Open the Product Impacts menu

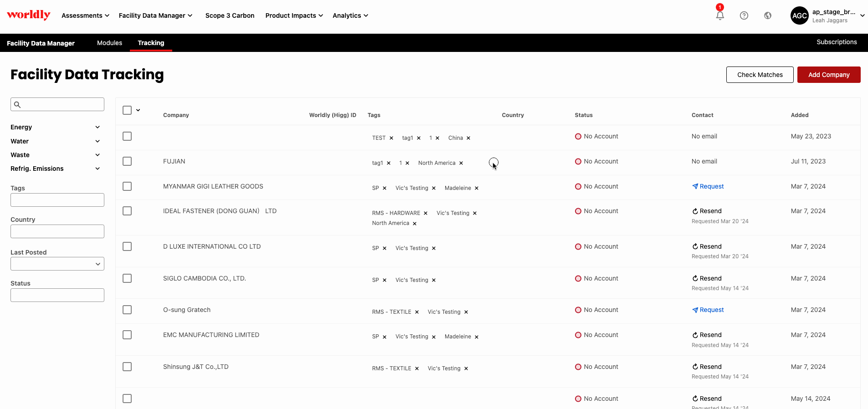click(x=294, y=15)
